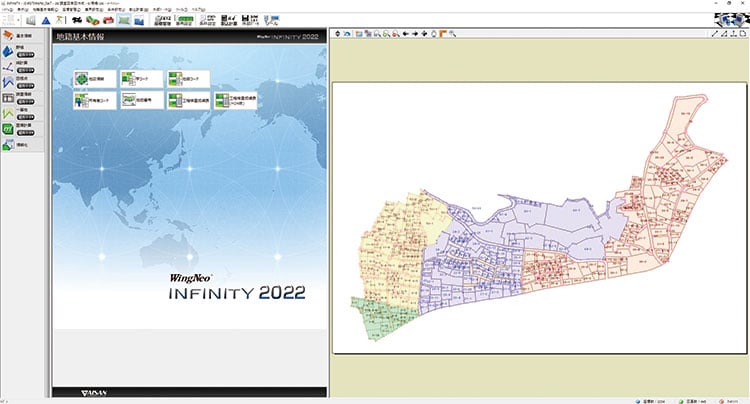This screenshot has height=404, width=750.
Task: Click the toolbar button left of the label tool
Action: pyautogui.click(x=250, y=20)
